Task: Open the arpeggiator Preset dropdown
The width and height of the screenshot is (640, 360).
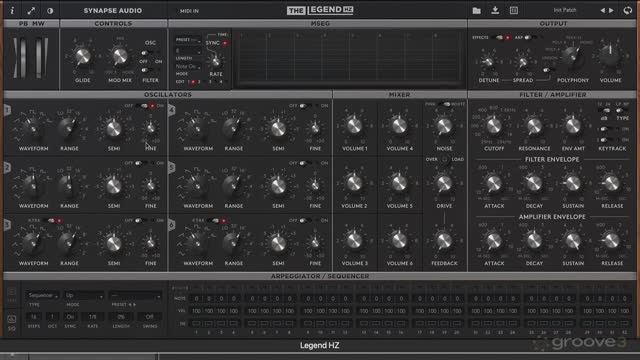Action: [x=136, y=295]
